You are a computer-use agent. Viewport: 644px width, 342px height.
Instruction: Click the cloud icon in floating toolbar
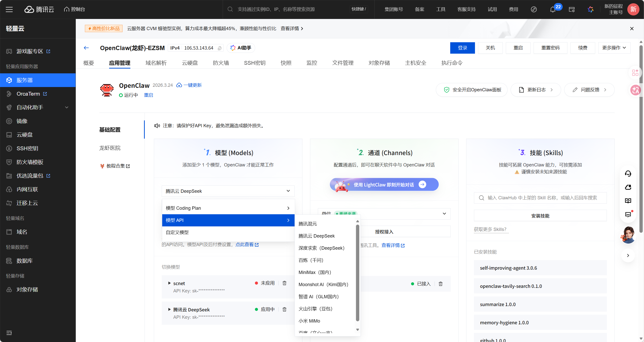click(628, 187)
